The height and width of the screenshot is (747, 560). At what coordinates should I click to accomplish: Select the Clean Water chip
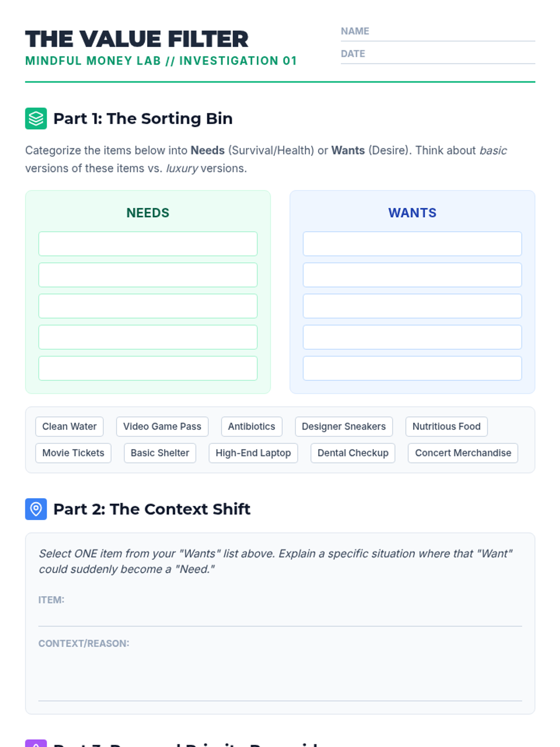[x=70, y=427]
